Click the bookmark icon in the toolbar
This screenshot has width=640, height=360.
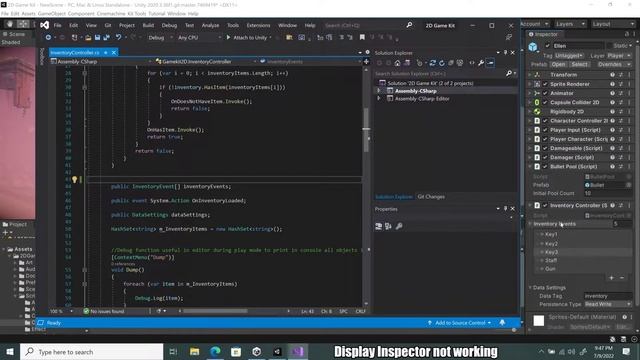click(x=362, y=37)
